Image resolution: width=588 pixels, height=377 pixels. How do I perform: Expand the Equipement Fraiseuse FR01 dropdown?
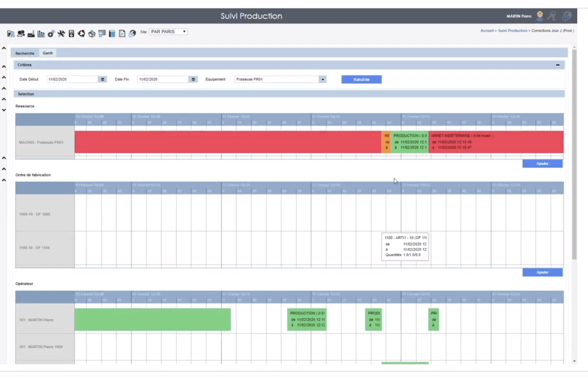pyautogui.click(x=322, y=79)
